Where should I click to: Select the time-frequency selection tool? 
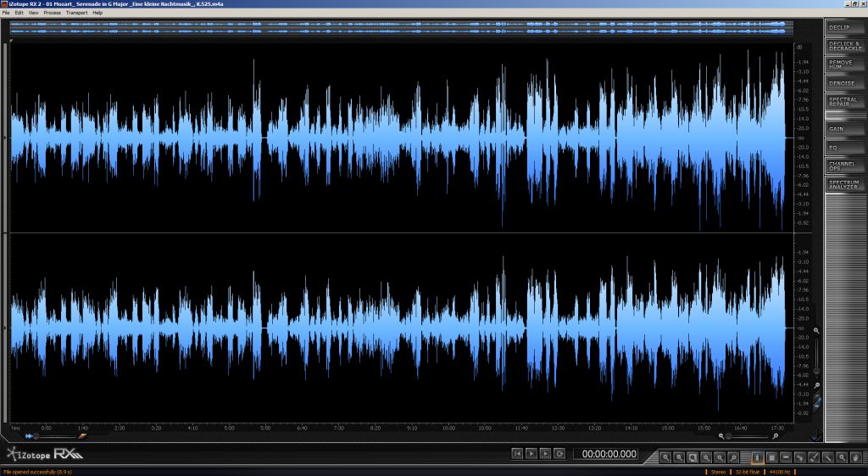[771, 457]
